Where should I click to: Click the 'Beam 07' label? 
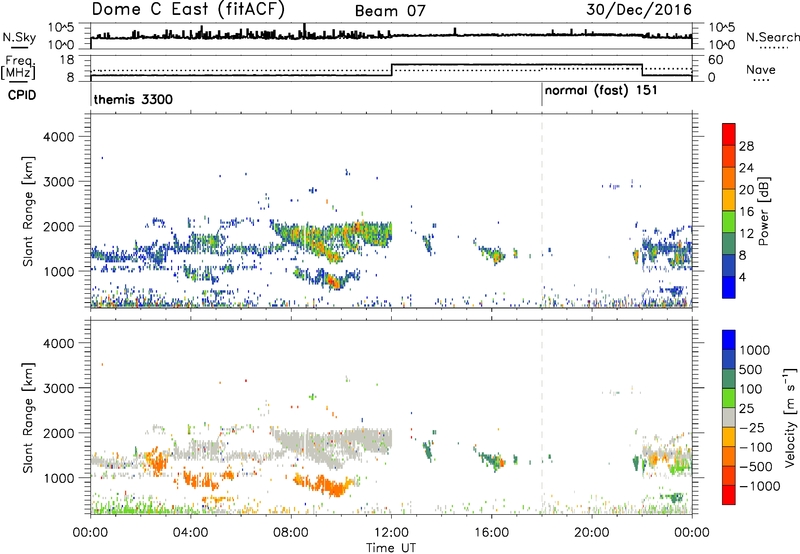click(390, 11)
